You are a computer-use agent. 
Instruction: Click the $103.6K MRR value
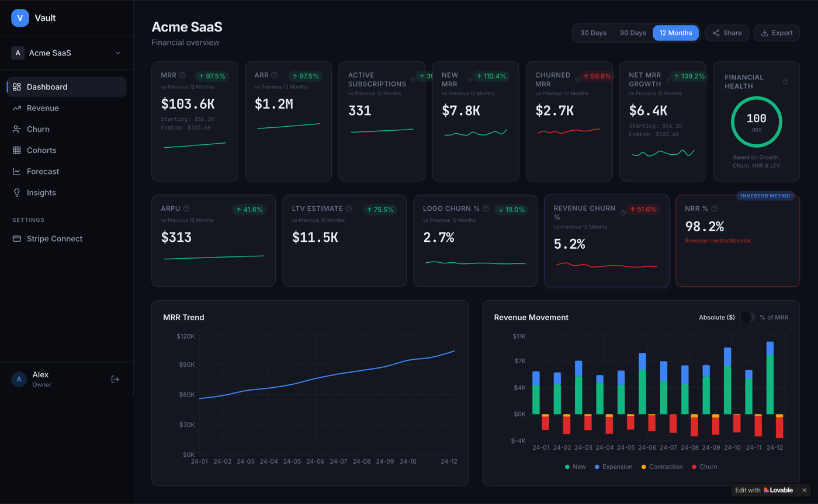tap(188, 105)
